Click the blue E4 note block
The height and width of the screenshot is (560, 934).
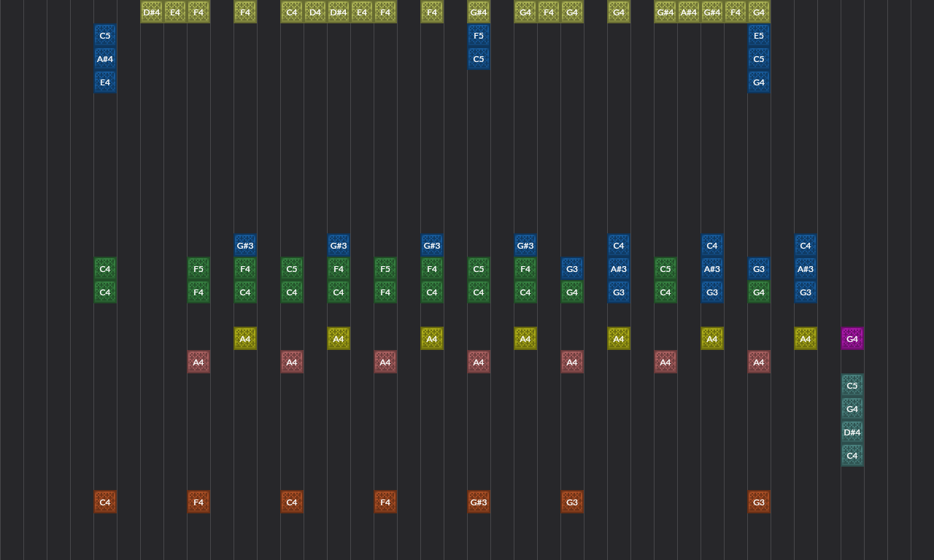(105, 82)
